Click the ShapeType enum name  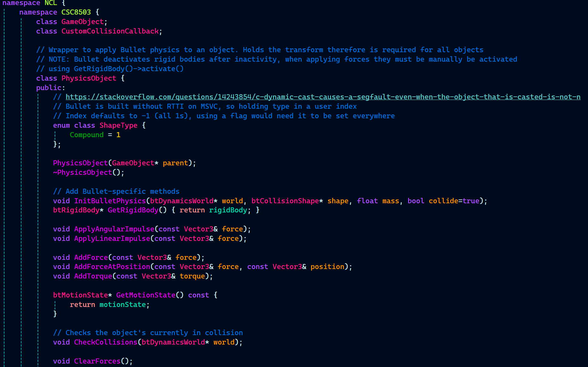pos(118,125)
